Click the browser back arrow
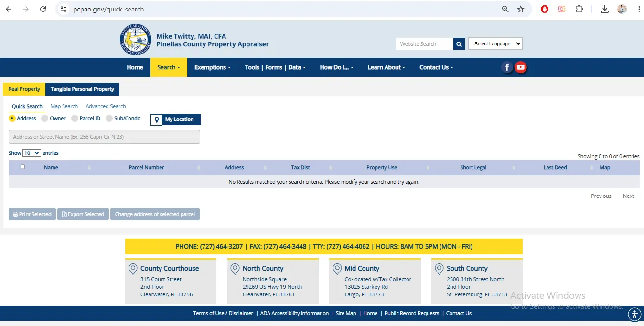The height and width of the screenshot is (326, 644). 9,9
